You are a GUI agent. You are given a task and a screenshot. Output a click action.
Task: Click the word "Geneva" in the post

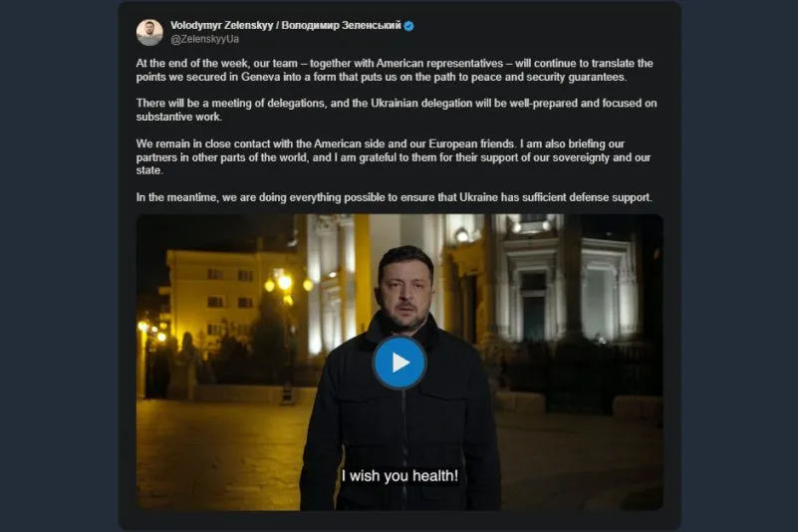(x=261, y=77)
